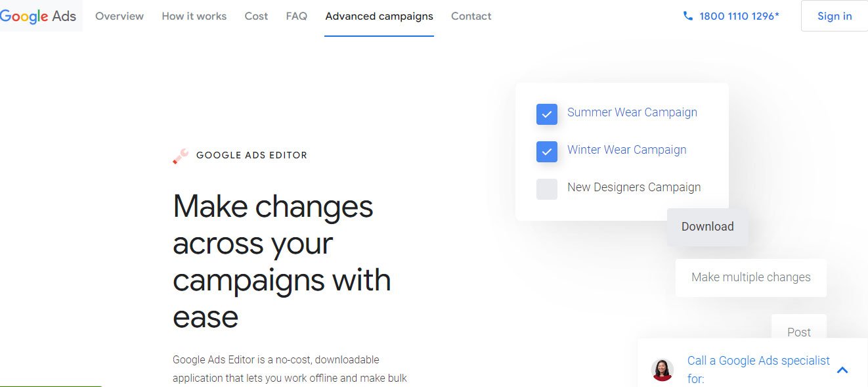Open the Summer Wear Campaign link
The image size is (868, 387).
632,112
